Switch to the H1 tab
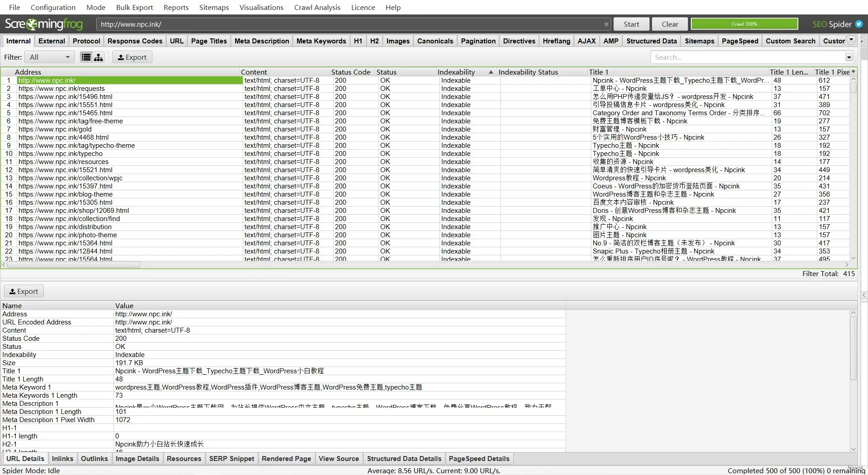 pyautogui.click(x=358, y=41)
